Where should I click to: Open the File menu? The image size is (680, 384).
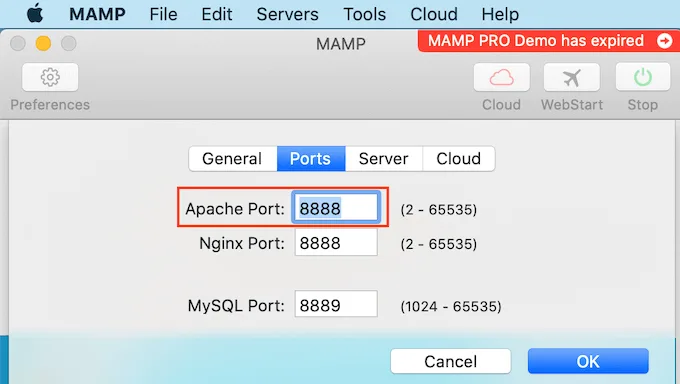click(163, 14)
